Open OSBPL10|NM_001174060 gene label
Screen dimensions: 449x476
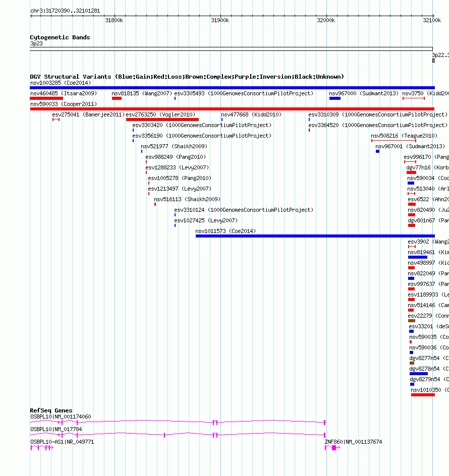click(61, 418)
